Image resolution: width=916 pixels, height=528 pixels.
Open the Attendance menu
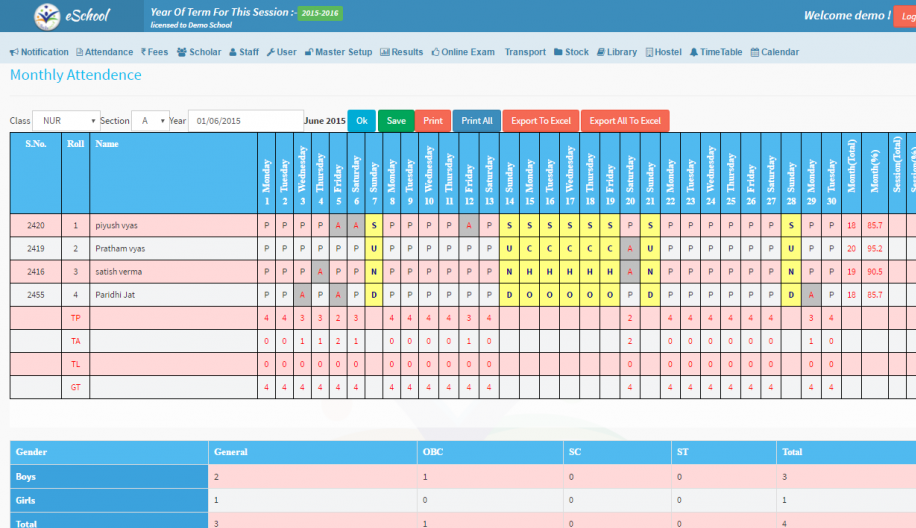pyautogui.click(x=105, y=52)
